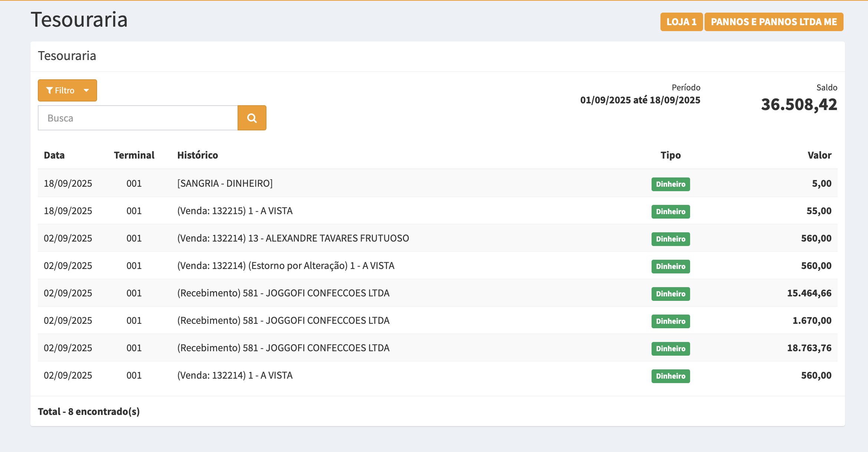Click the Histórico column header
The height and width of the screenshot is (452, 868).
[x=198, y=155]
